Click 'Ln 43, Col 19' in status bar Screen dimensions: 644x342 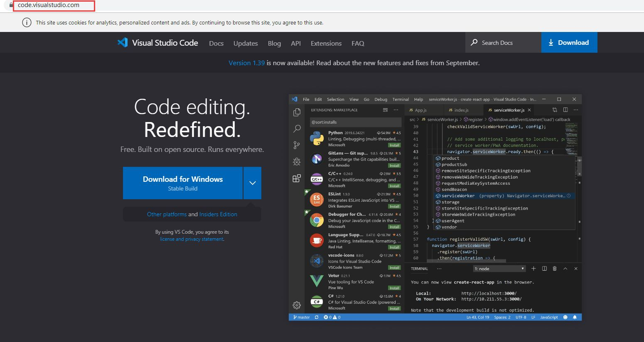(478, 317)
